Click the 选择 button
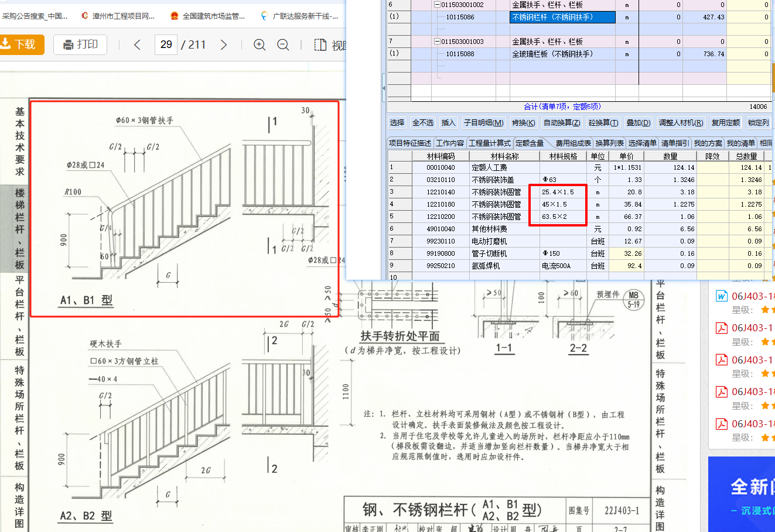 coord(397,122)
